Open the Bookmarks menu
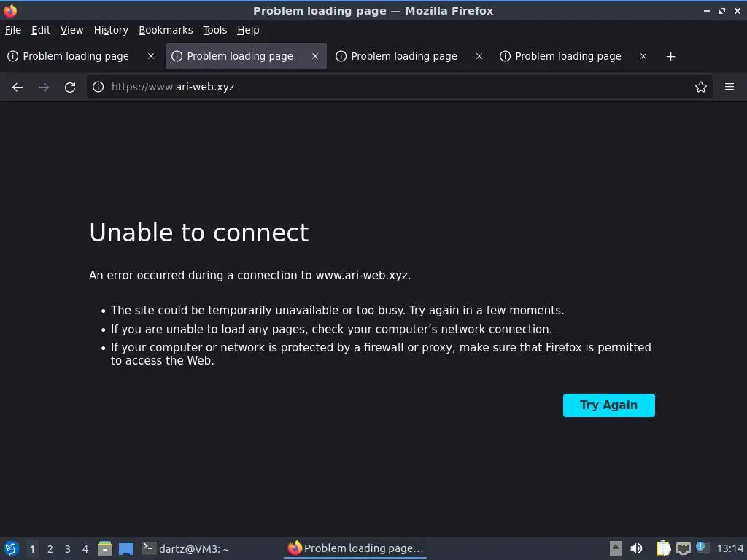This screenshot has width=747, height=560. click(x=166, y=30)
